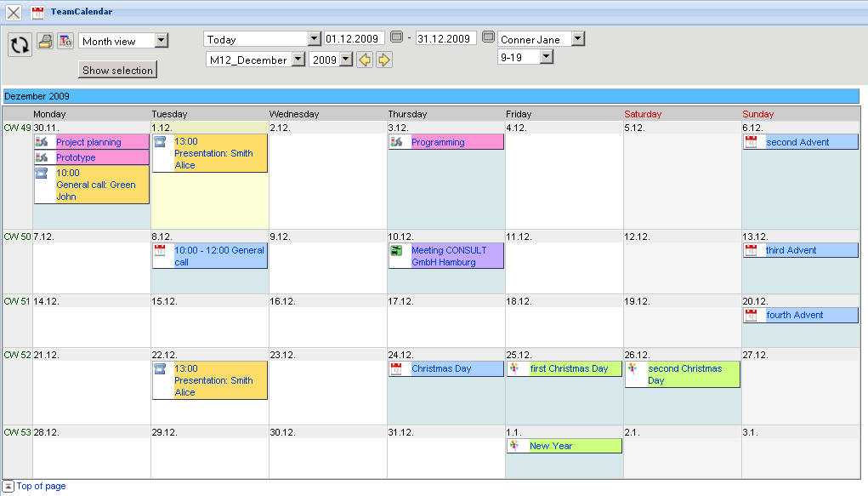Screen dimensions: 868x496
Task: Click the refresh icon in the toolbar
Action: pos(19,44)
